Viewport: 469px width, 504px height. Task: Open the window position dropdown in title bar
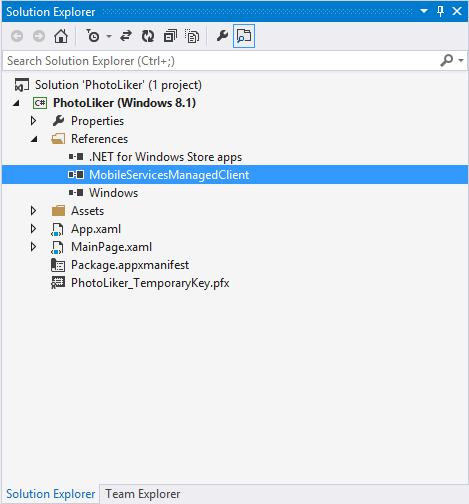point(424,11)
